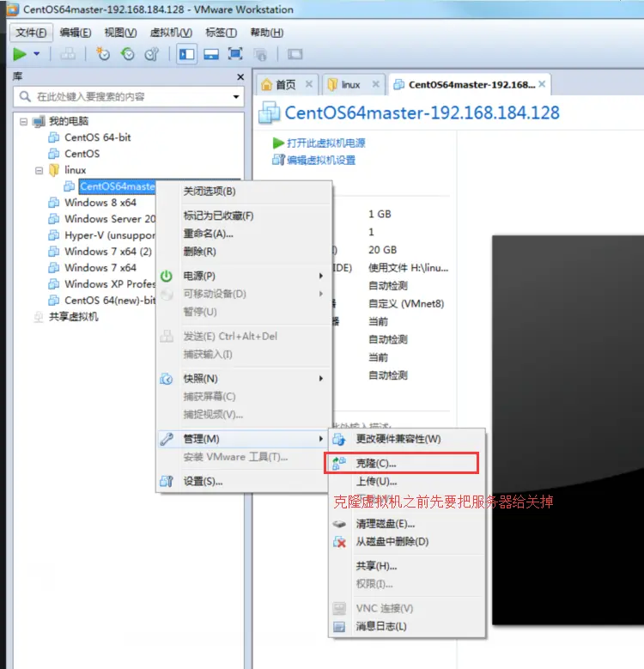Choose 更改硬件兼容性(W) in submenu
The height and width of the screenshot is (669, 644).
(407, 439)
